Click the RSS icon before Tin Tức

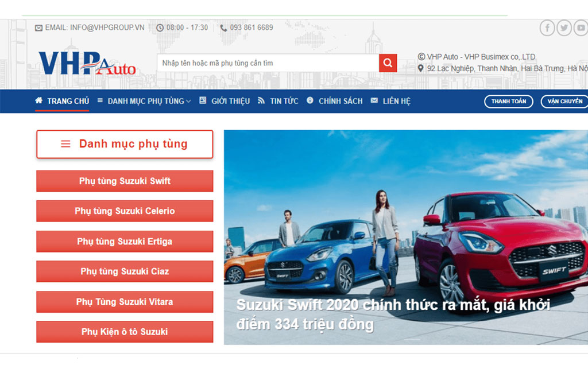[x=261, y=100]
